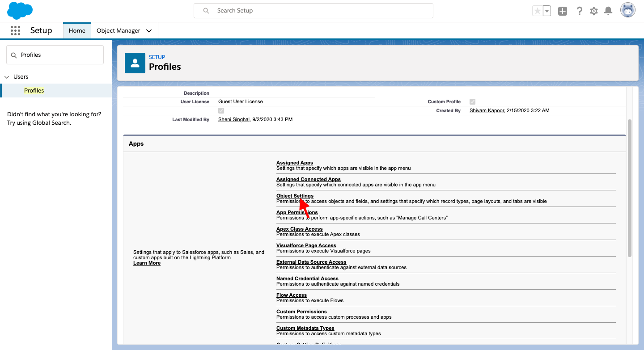The height and width of the screenshot is (350, 644).
Task: Select Profiles in the setup tree
Action: point(34,90)
